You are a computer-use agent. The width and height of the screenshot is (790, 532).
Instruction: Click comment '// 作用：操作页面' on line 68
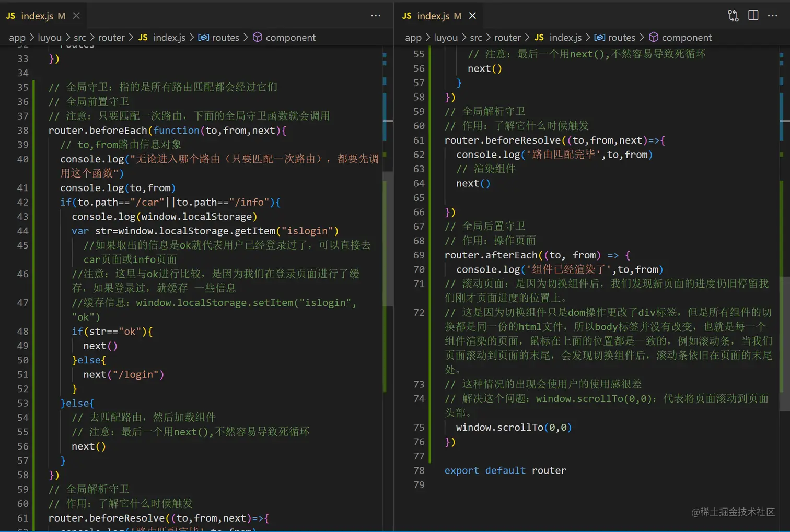(491, 241)
